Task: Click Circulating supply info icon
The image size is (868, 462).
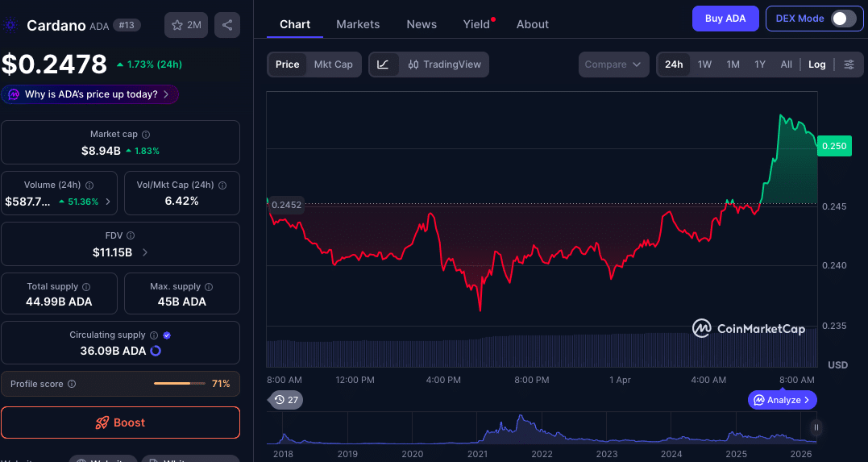Action: pos(154,335)
